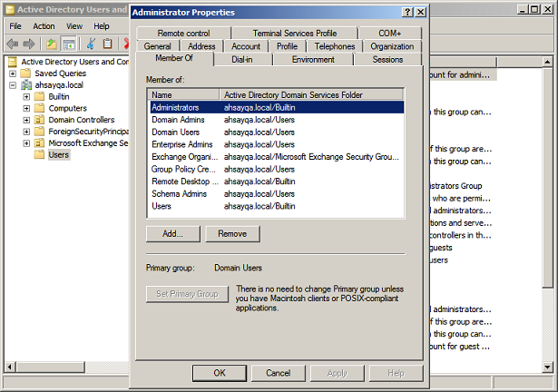Click the Apply button
Image resolution: width=558 pixels, height=392 pixels.
tap(337, 373)
